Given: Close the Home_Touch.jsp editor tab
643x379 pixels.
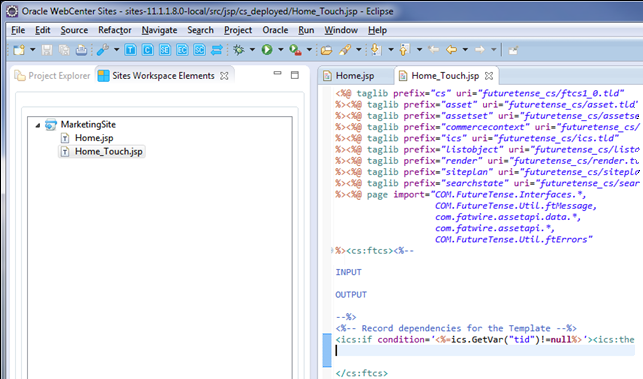Looking at the screenshot, I should pyautogui.click(x=489, y=76).
